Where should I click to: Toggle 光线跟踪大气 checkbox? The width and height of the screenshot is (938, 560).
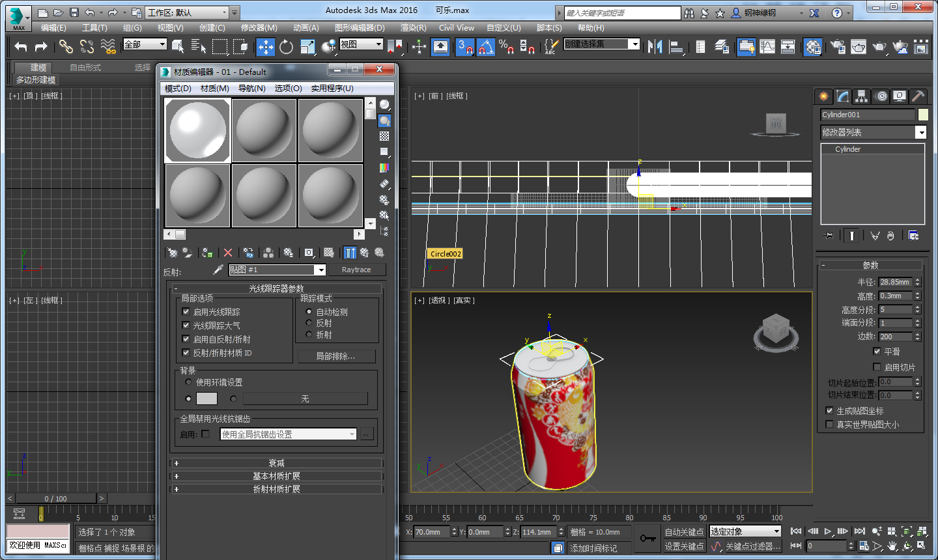[x=186, y=325]
